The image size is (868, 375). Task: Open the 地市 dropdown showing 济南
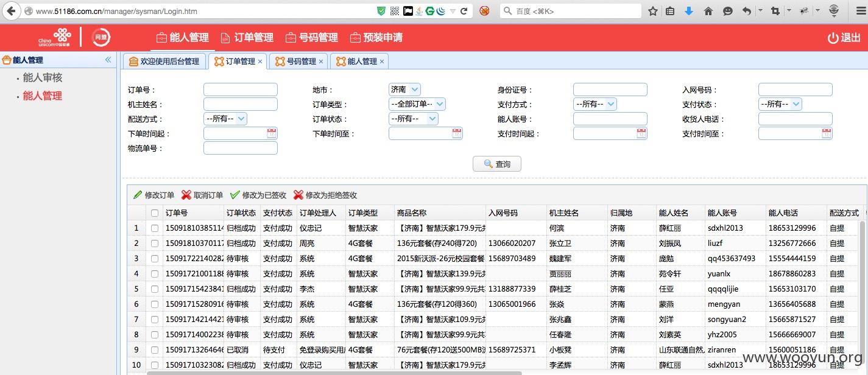pos(404,89)
